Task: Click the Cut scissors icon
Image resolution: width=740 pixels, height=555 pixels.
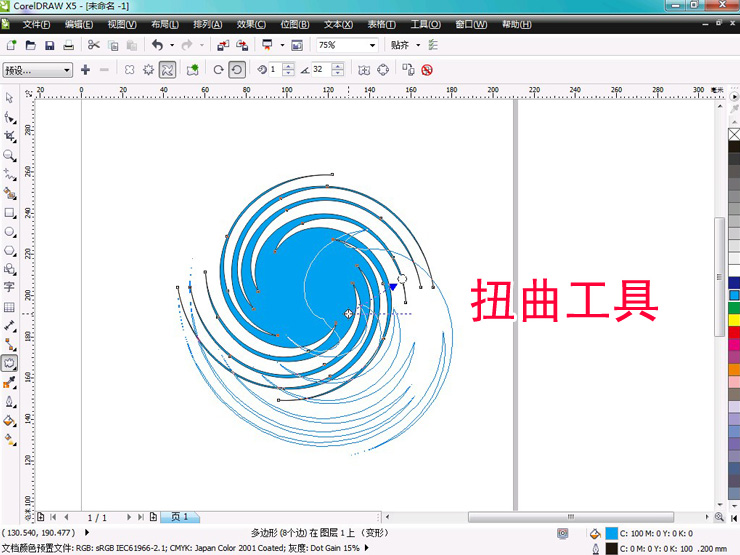Action: [93, 45]
